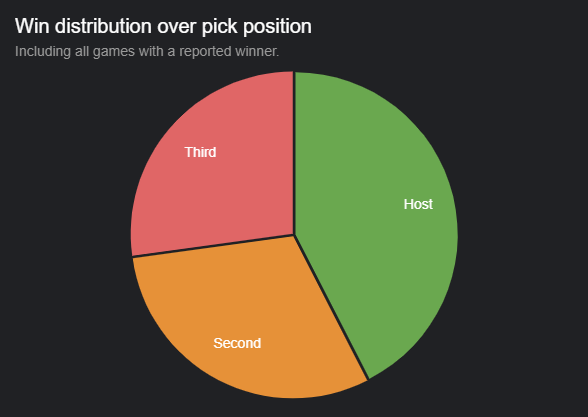Click the pie's top rim where Host meets Third
The width and height of the screenshot is (588, 417).
pos(294,72)
